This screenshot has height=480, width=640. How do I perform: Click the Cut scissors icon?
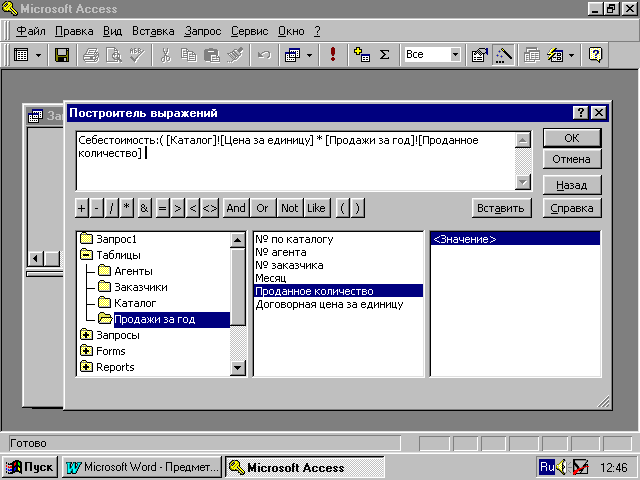pyautogui.click(x=166, y=55)
